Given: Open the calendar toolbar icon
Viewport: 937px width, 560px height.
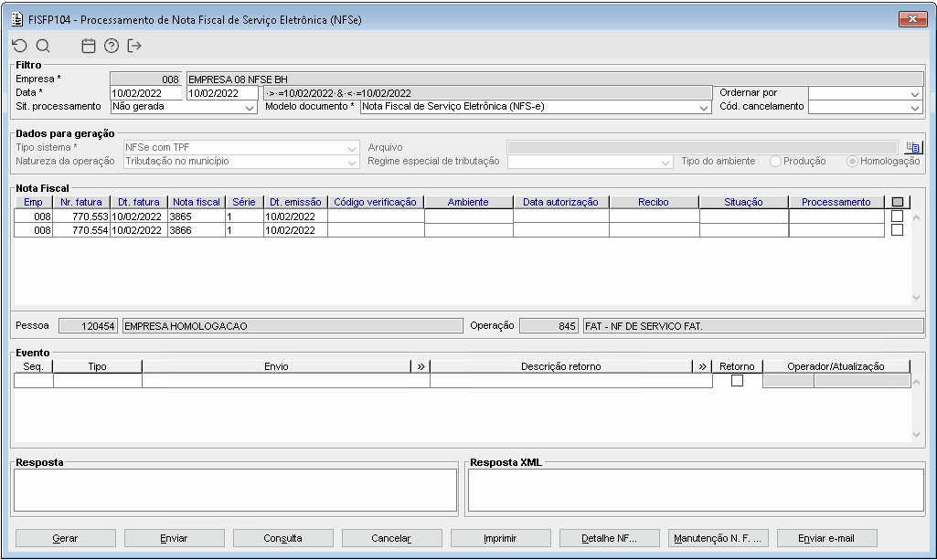Looking at the screenshot, I should tap(89, 46).
